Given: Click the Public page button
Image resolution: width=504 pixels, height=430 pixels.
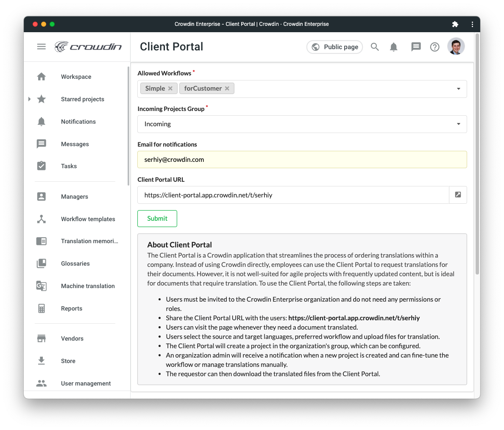Looking at the screenshot, I should point(334,47).
